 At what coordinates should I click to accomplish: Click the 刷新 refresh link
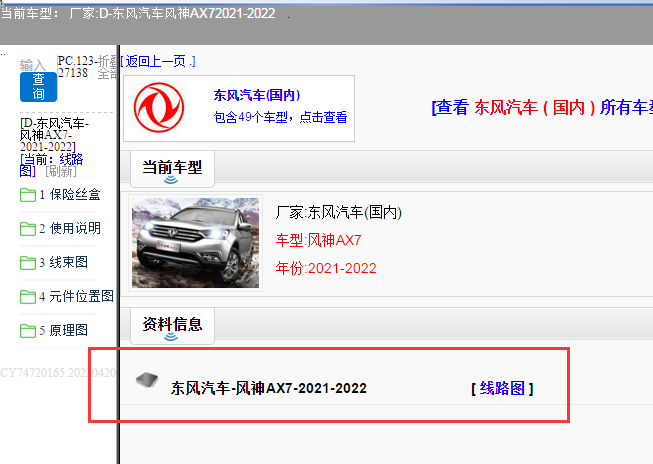(x=61, y=171)
